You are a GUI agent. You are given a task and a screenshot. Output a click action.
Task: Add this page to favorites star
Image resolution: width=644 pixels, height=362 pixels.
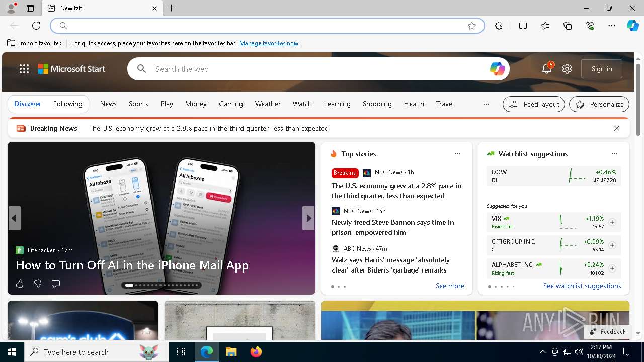tap(472, 26)
